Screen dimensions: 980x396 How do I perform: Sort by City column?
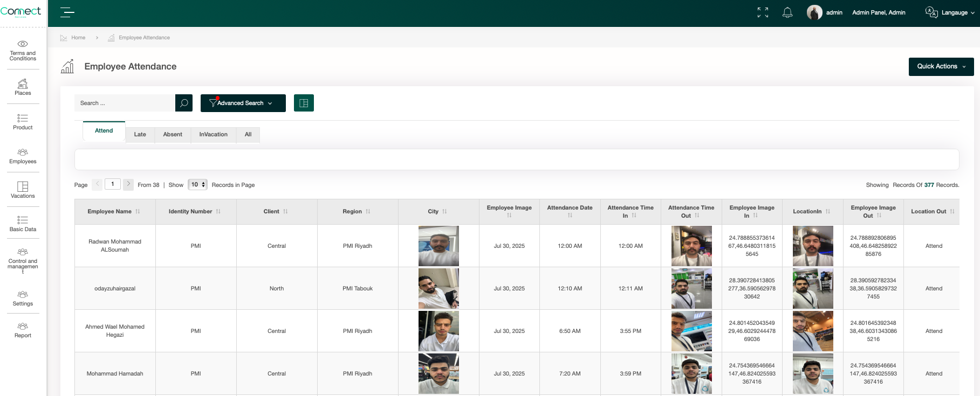coord(444,211)
